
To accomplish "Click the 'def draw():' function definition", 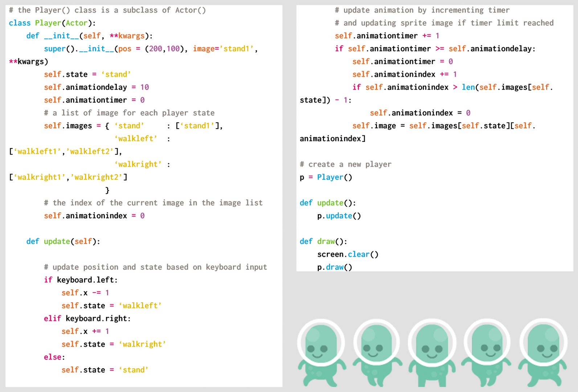I will point(323,242).
